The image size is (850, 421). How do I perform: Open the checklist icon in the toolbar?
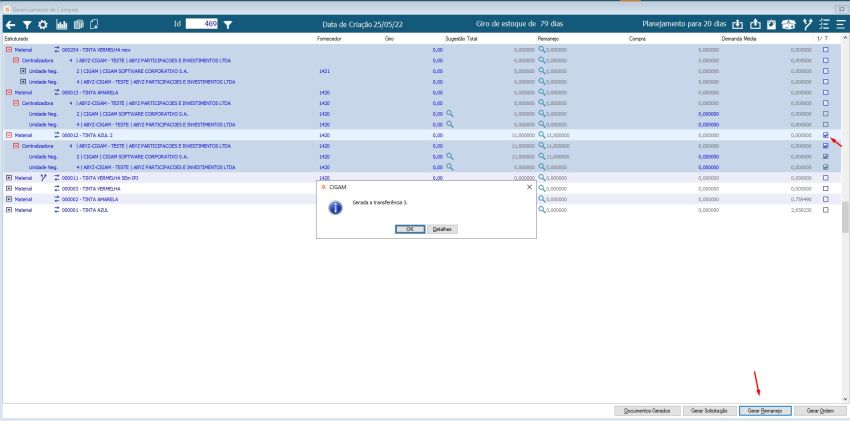[825, 24]
